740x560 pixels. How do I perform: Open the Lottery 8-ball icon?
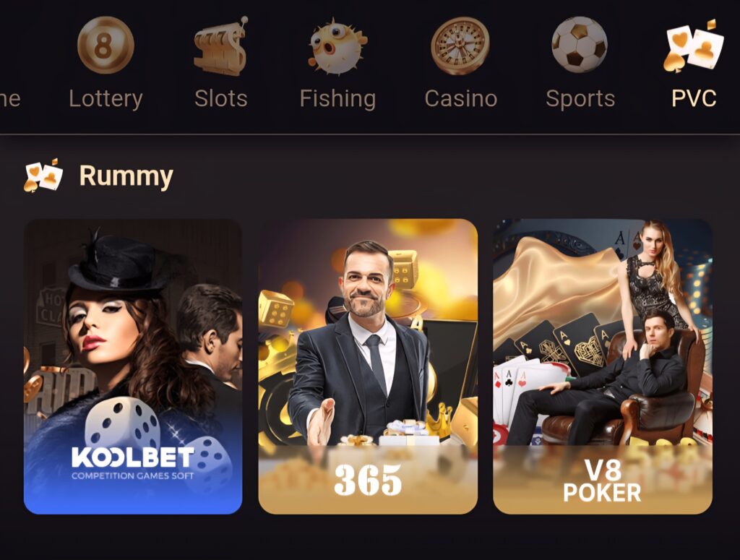pyautogui.click(x=106, y=45)
